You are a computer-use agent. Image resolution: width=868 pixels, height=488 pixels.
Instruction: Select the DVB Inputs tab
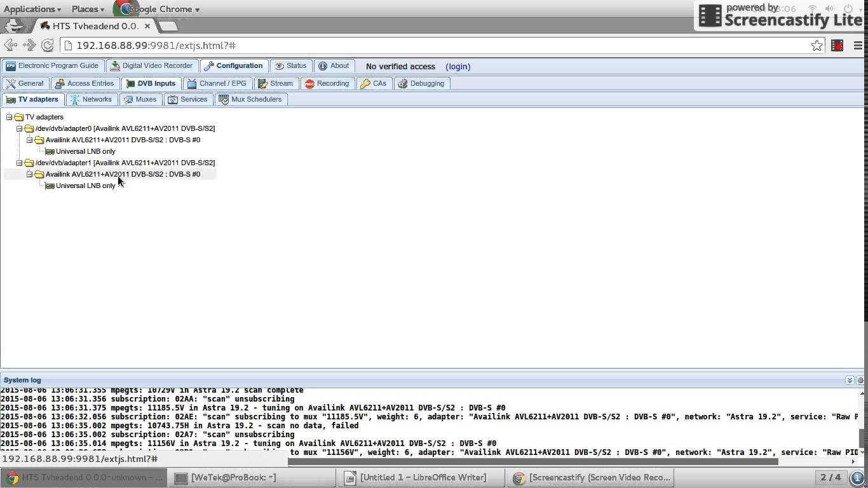pyautogui.click(x=151, y=83)
